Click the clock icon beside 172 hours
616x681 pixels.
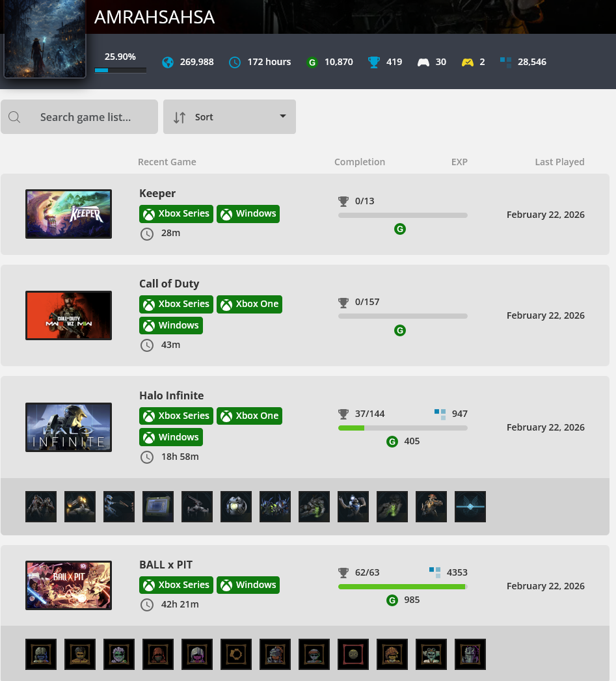pyautogui.click(x=235, y=62)
